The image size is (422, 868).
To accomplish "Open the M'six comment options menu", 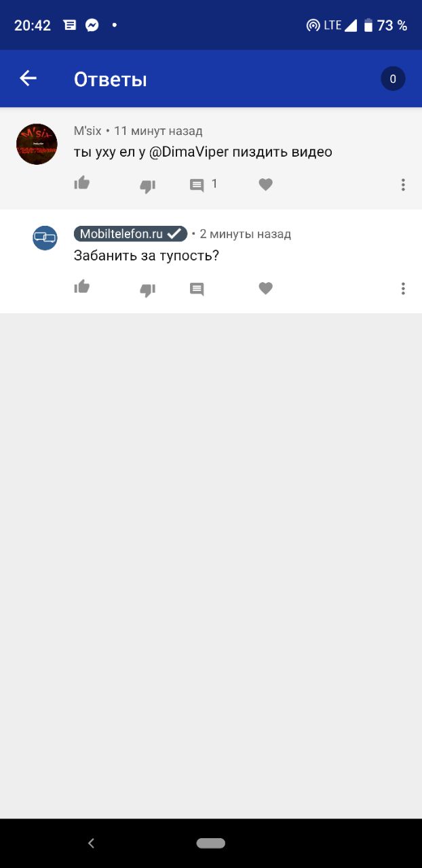I will [x=403, y=184].
